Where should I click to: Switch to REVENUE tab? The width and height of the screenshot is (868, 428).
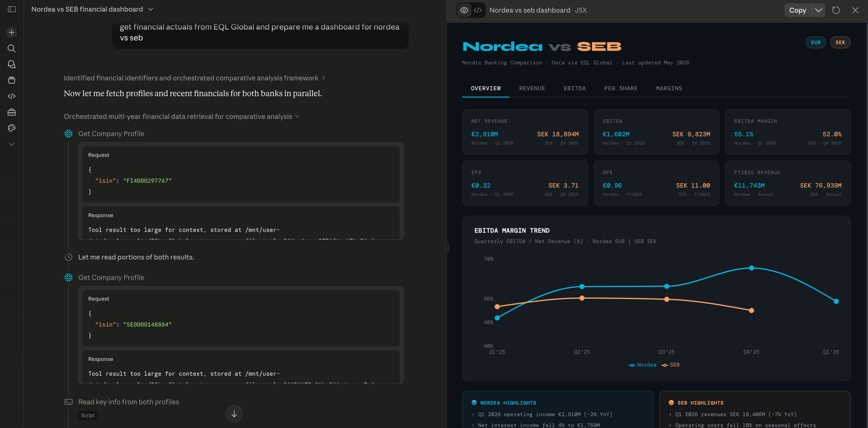coord(532,89)
